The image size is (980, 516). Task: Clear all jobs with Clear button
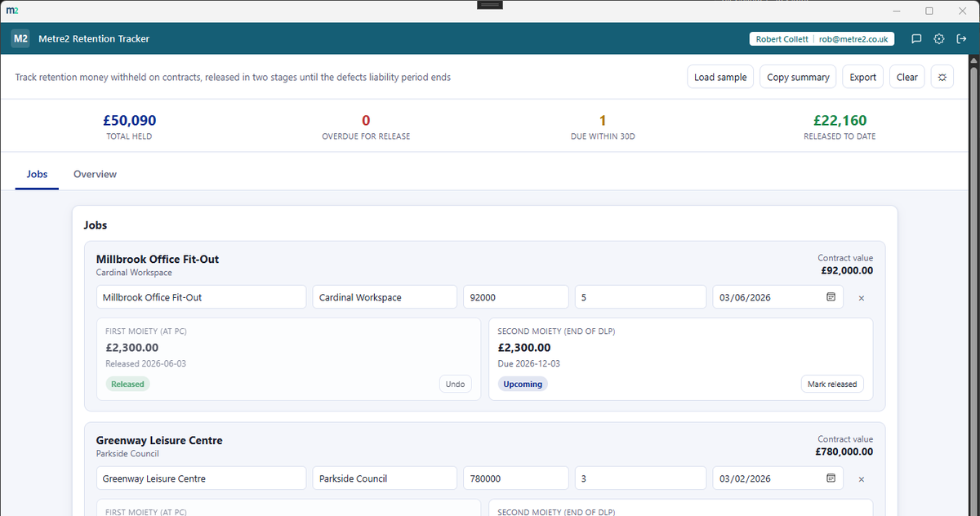point(907,77)
